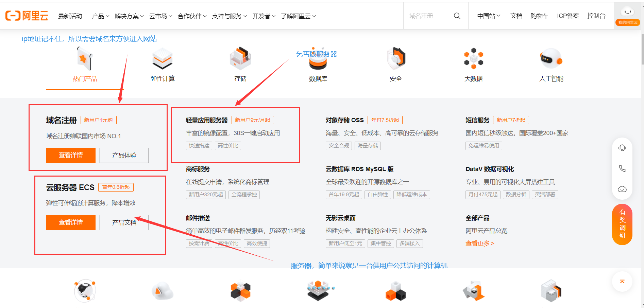This screenshot has height=308, width=644.
Task: Open the 中国站 region dropdown
Action: (489, 16)
